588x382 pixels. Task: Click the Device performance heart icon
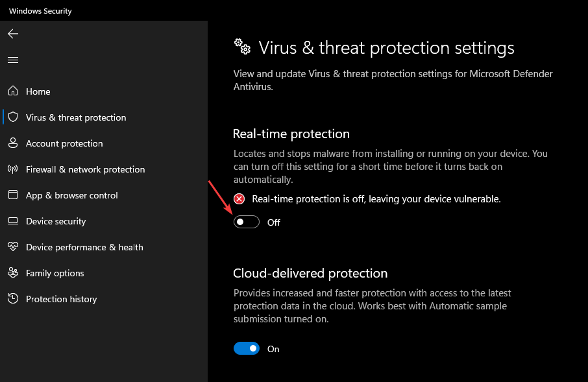tap(13, 247)
